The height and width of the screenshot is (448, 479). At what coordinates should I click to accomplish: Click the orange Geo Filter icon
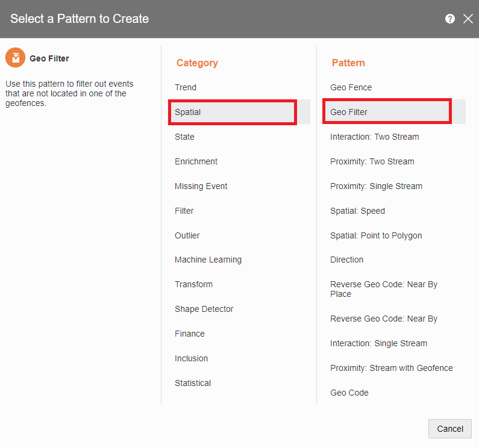point(15,58)
